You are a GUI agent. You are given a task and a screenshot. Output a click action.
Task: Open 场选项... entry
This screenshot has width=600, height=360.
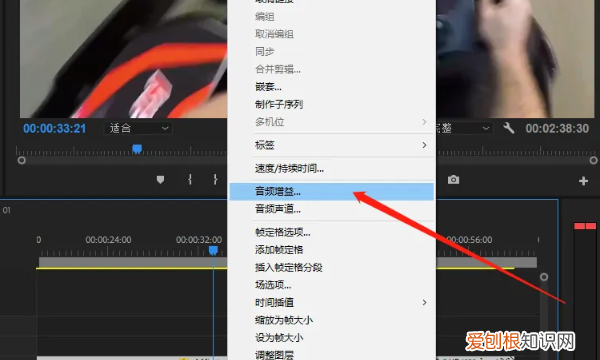331,285
